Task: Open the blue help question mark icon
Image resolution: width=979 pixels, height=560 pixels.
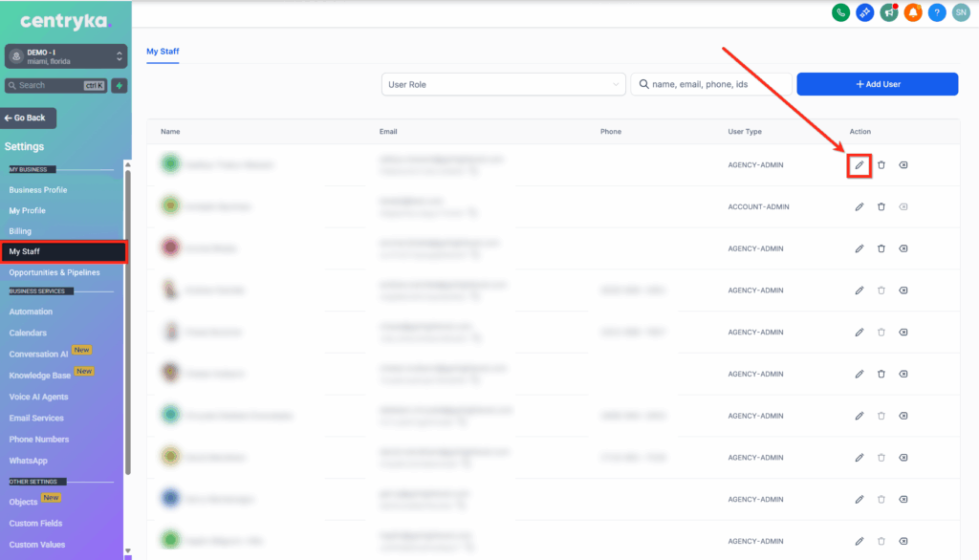Action: [x=937, y=12]
